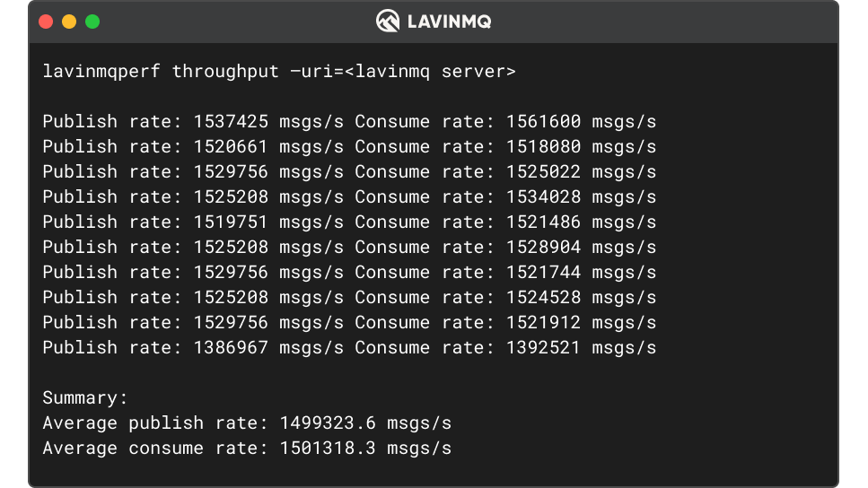Click the yellow minimize window button
The height and width of the screenshot is (488, 868).
(x=69, y=22)
